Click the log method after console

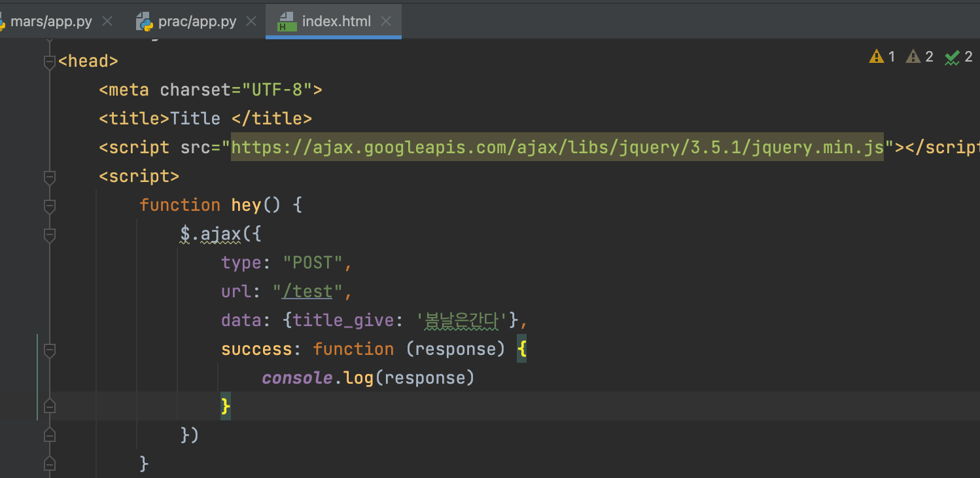[358, 378]
